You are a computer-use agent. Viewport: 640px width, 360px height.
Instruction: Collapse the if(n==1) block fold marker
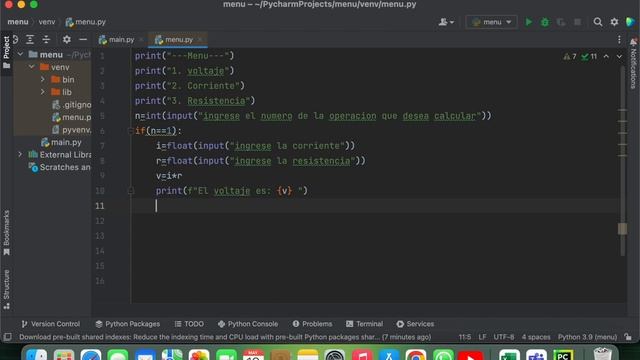(131, 131)
